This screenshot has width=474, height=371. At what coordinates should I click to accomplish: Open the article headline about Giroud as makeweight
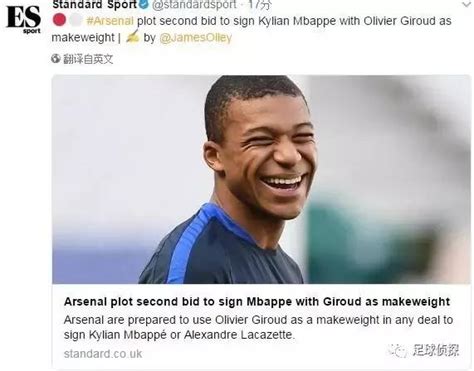(x=257, y=301)
